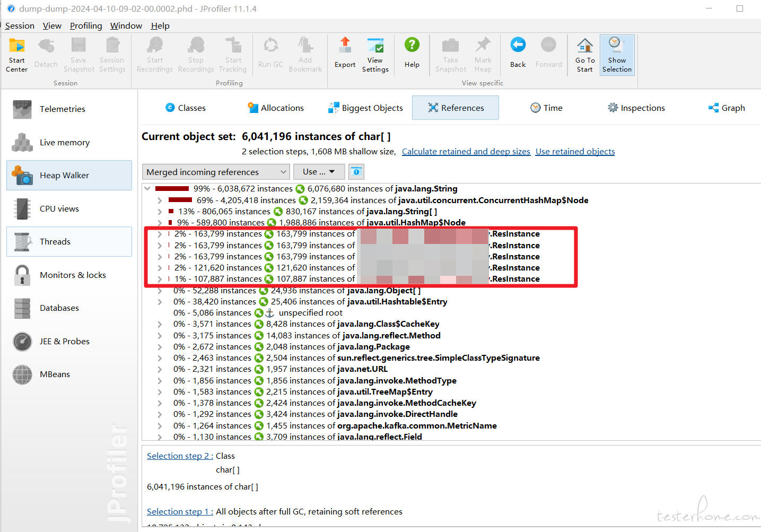The image size is (761, 532).
Task: Open the Start Center toolbar icon
Action: point(17,55)
